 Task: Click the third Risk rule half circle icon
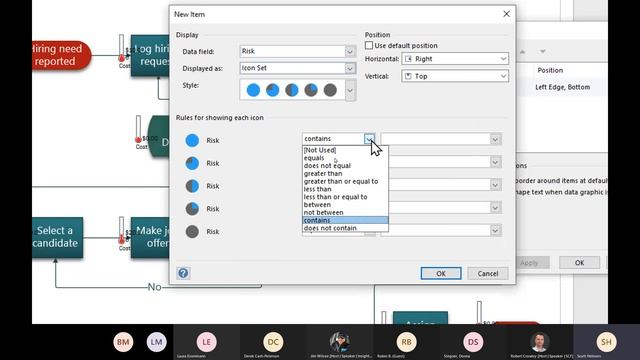(x=192, y=186)
